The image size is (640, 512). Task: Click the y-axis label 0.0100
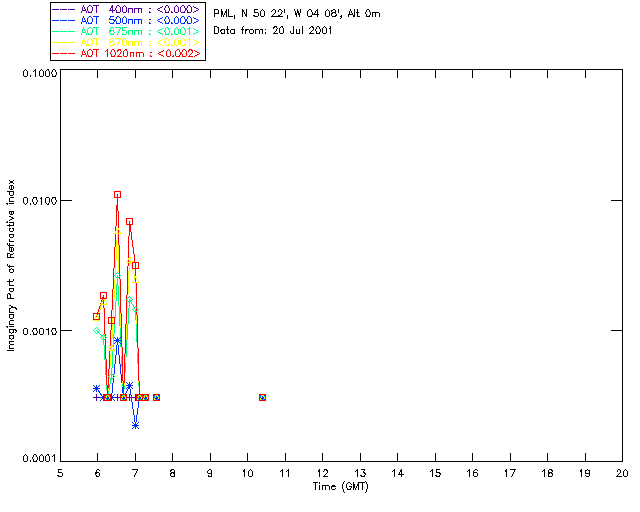[40, 201]
